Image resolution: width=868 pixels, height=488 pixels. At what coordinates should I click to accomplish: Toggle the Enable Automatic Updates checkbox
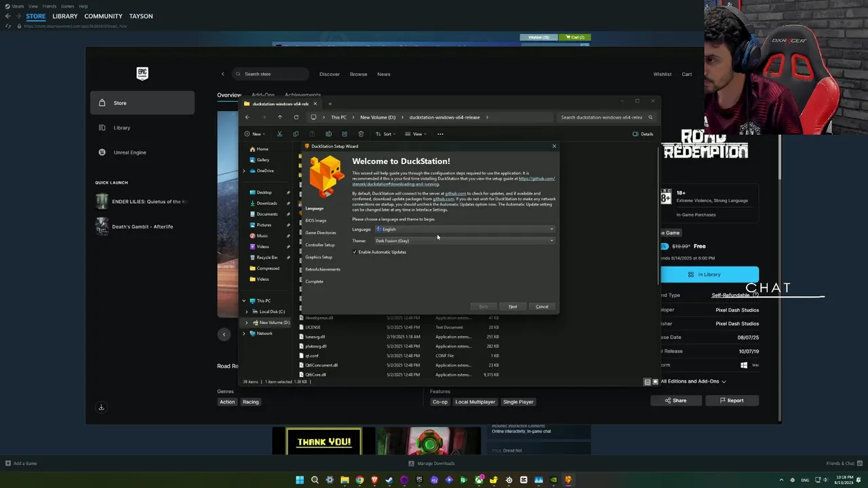(379, 252)
